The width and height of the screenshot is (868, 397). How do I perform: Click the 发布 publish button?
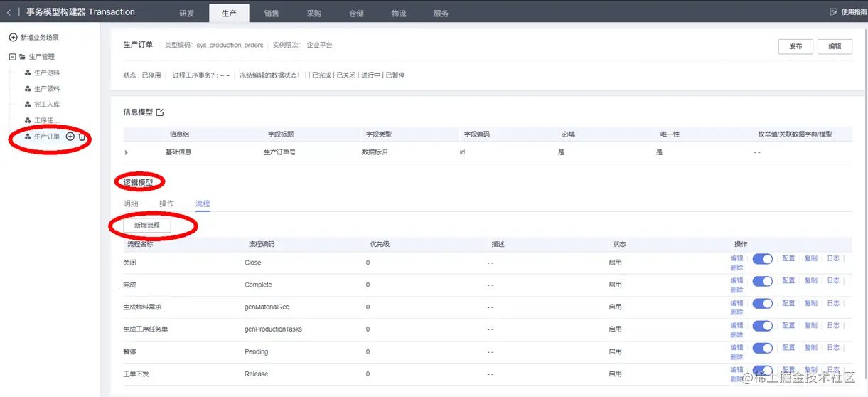coord(795,46)
